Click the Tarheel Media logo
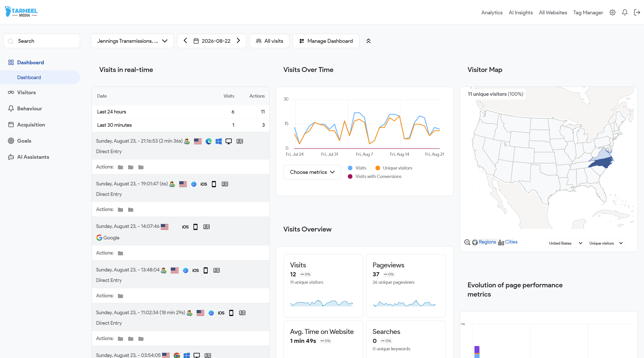 pos(21,12)
